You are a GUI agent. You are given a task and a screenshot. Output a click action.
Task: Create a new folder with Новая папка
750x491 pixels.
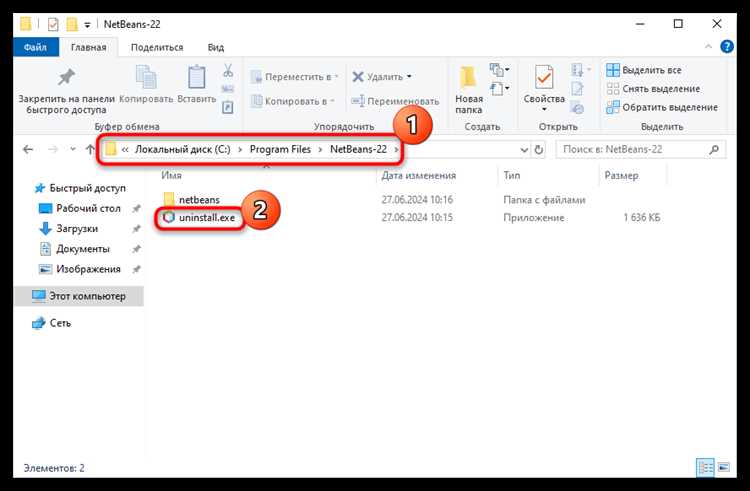469,91
